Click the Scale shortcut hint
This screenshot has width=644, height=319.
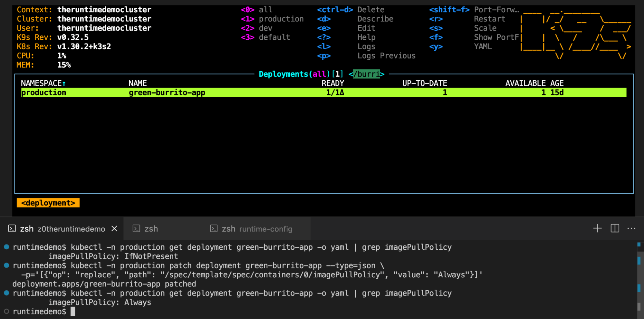click(x=485, y=28)
